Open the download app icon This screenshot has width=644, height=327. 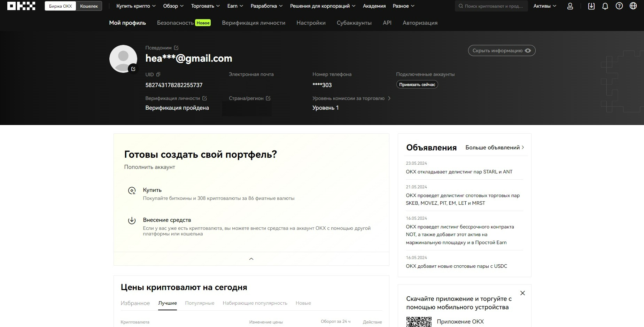point(591,6)
